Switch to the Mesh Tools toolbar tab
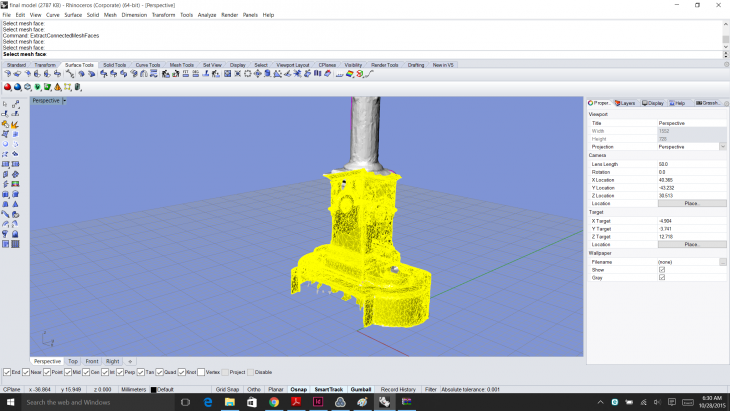This screenshot has height=411, width=730. (181, 65)
